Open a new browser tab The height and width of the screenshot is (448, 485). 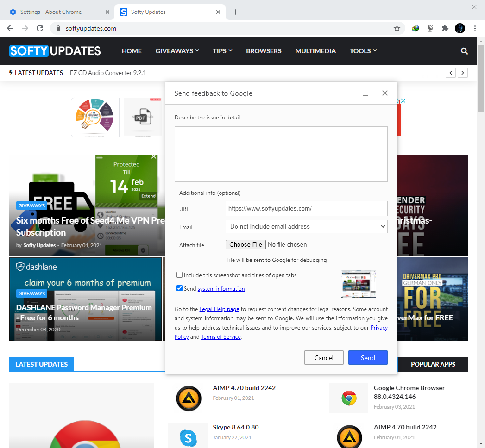click(236, 12)
